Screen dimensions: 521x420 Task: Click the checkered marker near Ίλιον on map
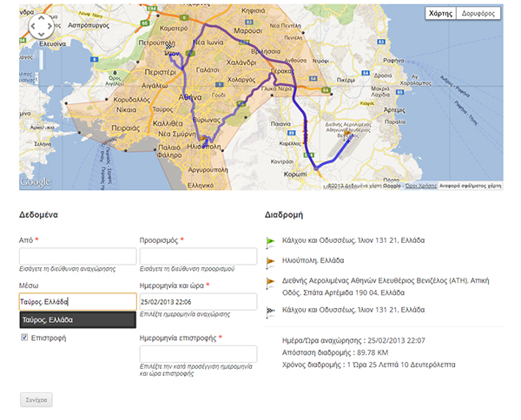[168, 47]
